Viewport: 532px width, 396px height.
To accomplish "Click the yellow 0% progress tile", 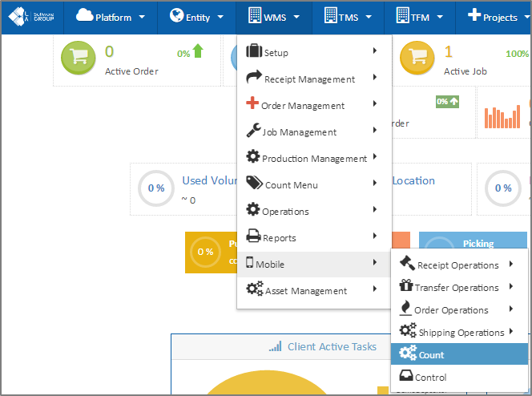I will (x=211, y=253).
